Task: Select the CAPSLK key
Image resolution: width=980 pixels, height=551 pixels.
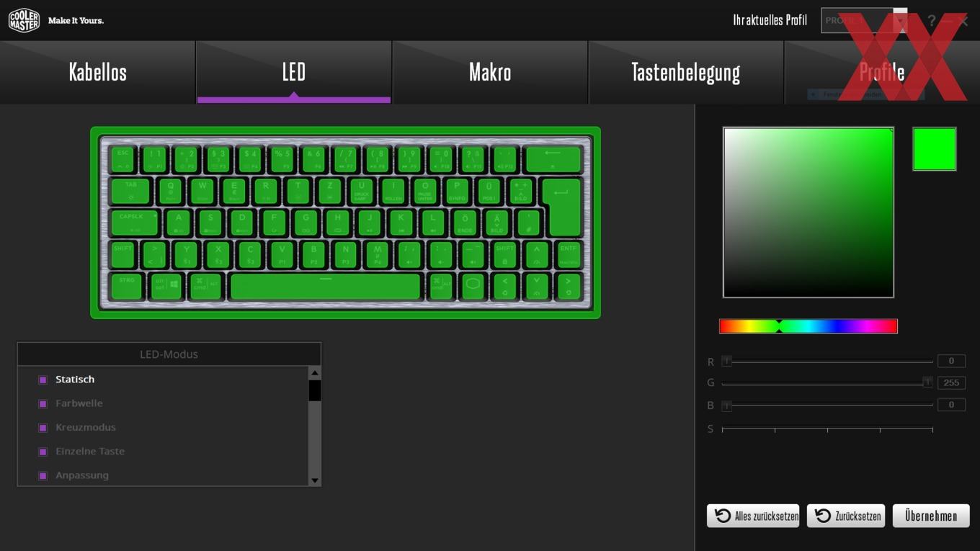Action: [x=134, y=223]
